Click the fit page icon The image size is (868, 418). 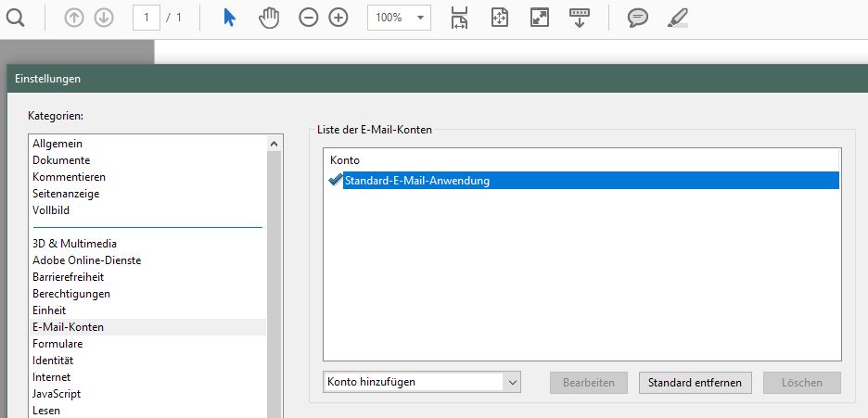point(500,18)
